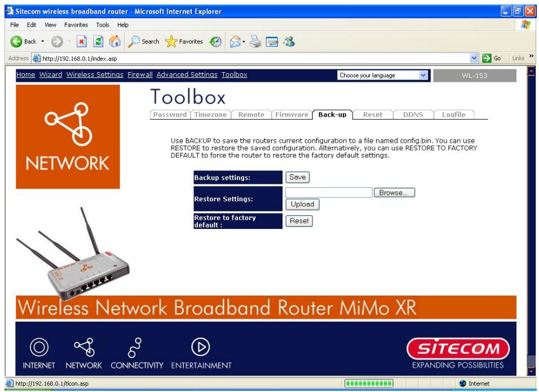Stop page loading with red X icon
Screen dimensions: 539x392
click(x=81, y=42)
